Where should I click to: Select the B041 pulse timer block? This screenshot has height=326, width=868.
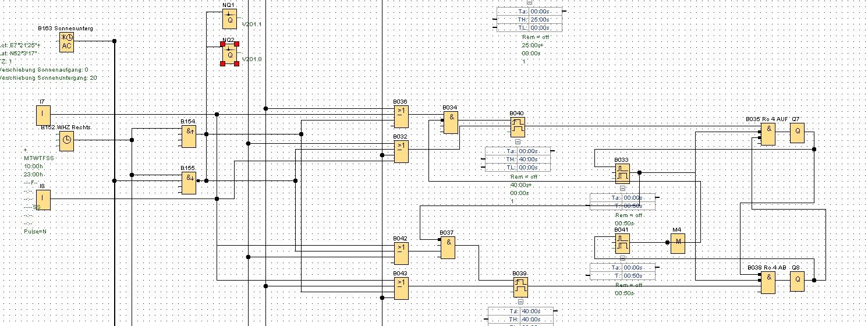622,243
